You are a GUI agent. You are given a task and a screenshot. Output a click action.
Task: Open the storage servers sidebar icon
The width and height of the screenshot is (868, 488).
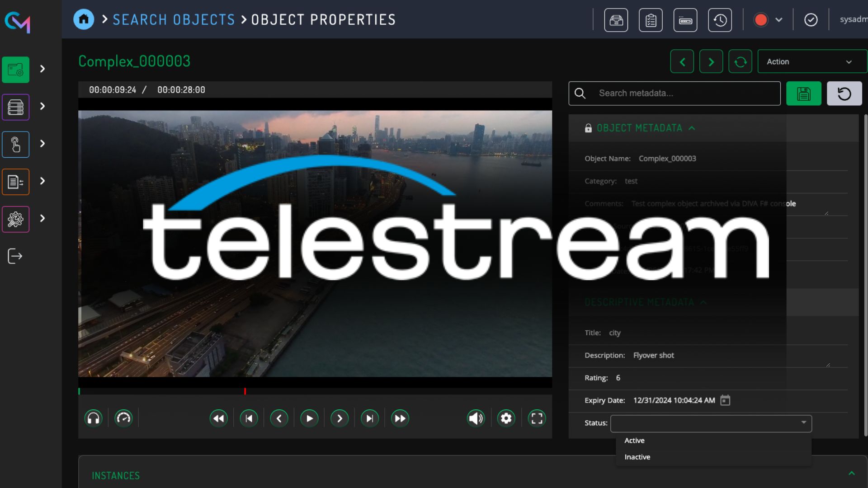click(x=15, y=107)
